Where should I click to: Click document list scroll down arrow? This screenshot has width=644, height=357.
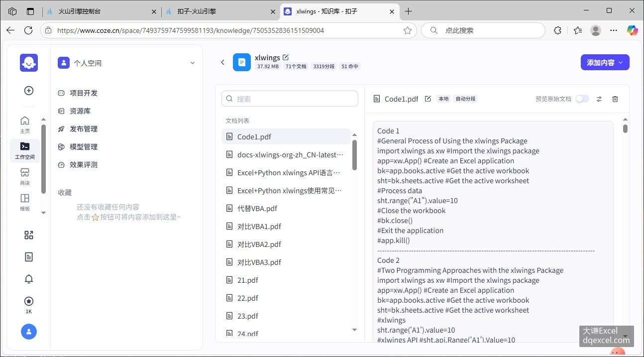[x=355, y=330]
